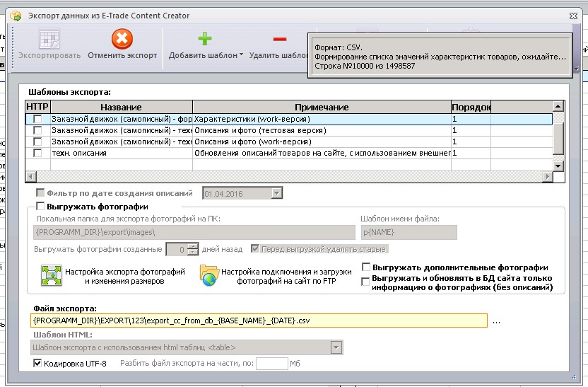The width and height of the screenshot is (588, 387).
Task: Open FTP connection settings folder-globe icon
Action: tap(209, 275)
